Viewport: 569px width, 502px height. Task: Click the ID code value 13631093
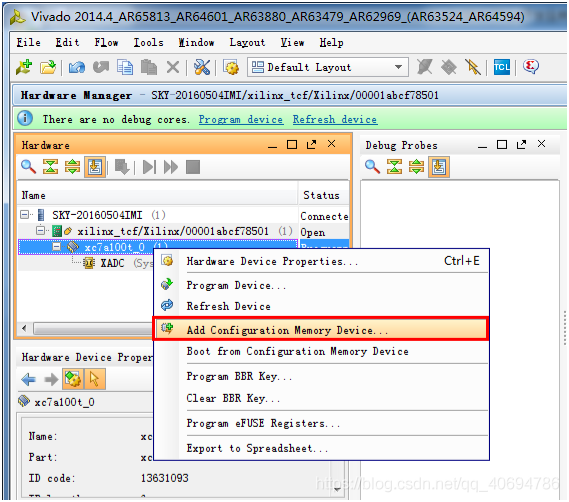pos(165,478)
